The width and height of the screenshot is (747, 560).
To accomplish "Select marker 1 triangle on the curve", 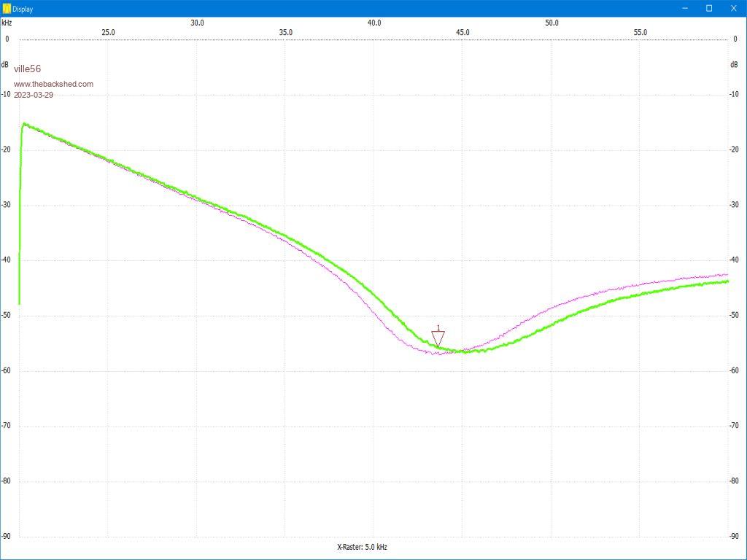I will click(438, 338).
